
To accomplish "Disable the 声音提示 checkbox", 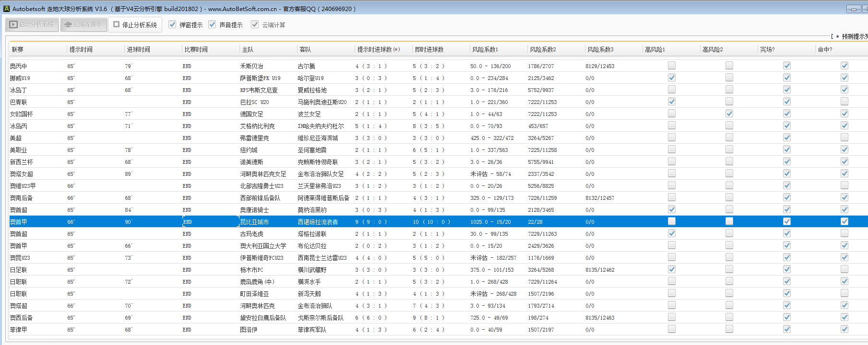I will click(212, 24).
